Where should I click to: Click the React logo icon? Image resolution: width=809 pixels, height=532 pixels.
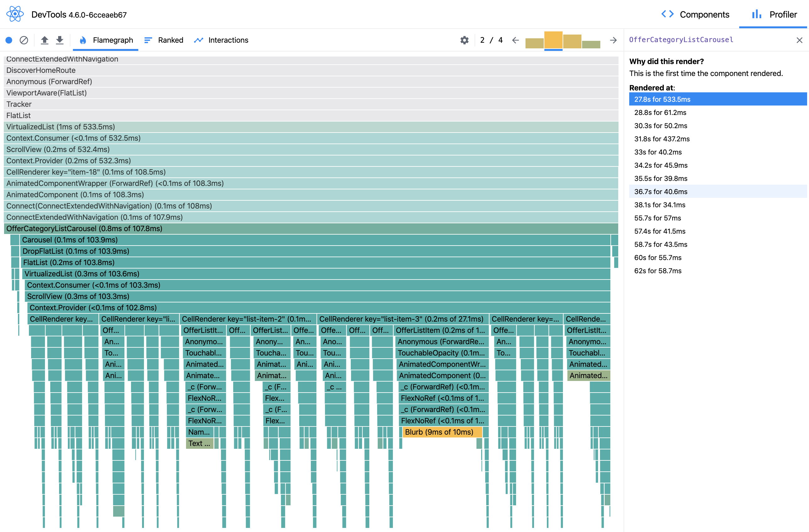pos(15,14)
